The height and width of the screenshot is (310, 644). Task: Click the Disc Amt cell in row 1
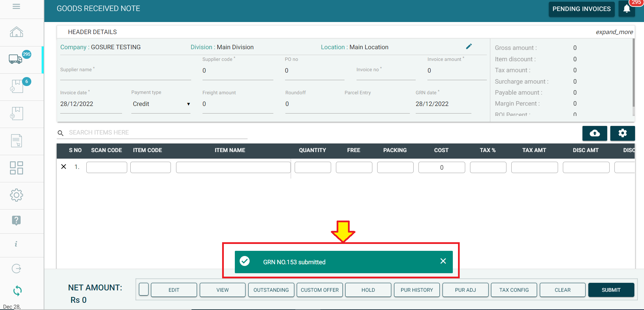586,167
